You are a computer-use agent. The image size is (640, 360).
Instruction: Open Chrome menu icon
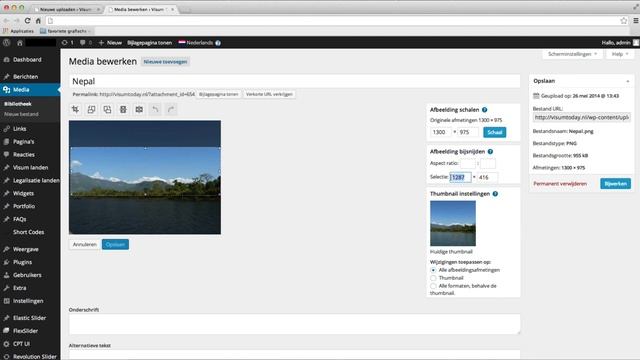coord(636,20)
